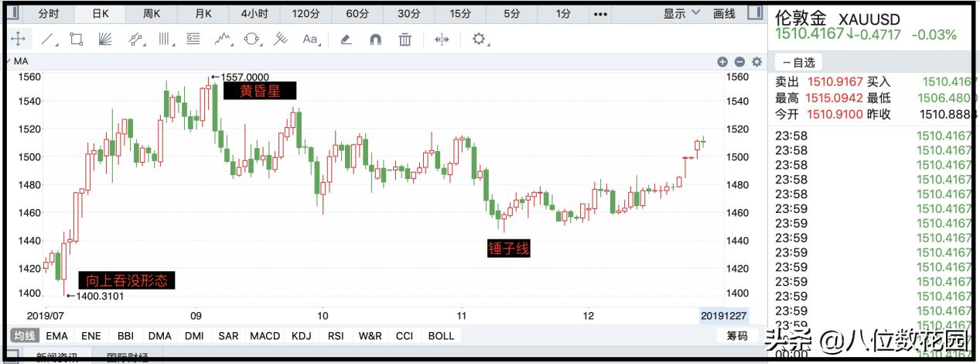
Task: Switch to the 周K timeframe tab
Action: coord(152,14)
